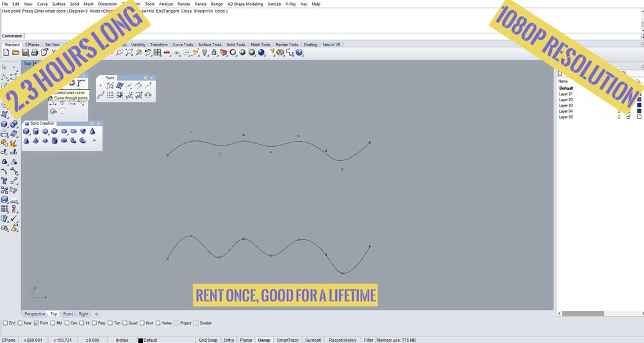Open the Analyze menu
Image resolution: width=644 pixels, height=343 pixels.
point(166,4)
